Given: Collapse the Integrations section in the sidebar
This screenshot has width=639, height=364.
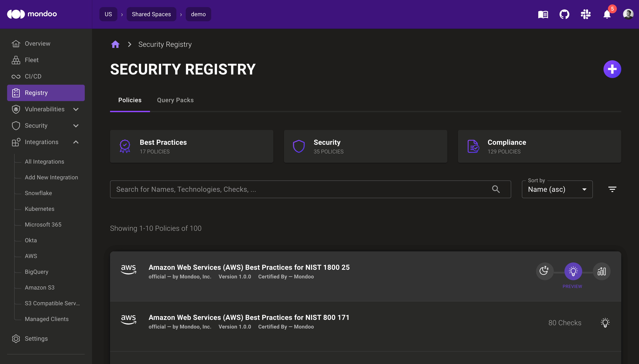Looking at the screenshot, I should tap(76, 142).
